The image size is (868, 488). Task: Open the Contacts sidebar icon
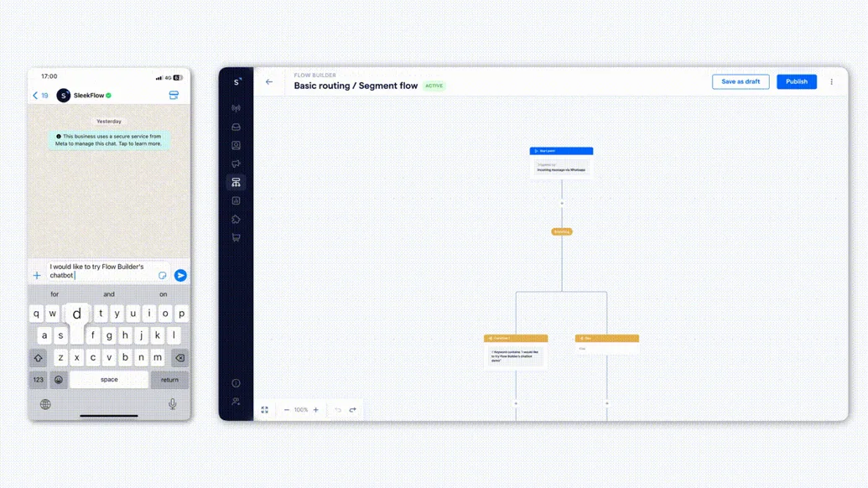[x=236, y=146]
